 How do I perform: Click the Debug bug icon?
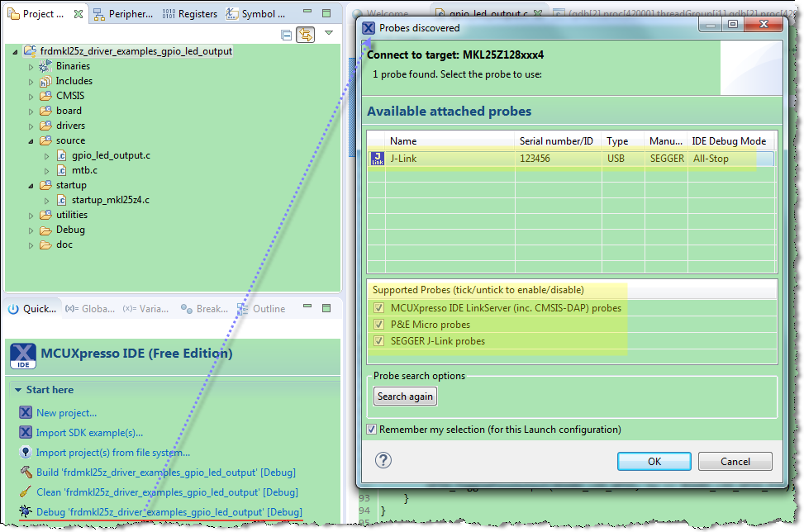point(25,511)
